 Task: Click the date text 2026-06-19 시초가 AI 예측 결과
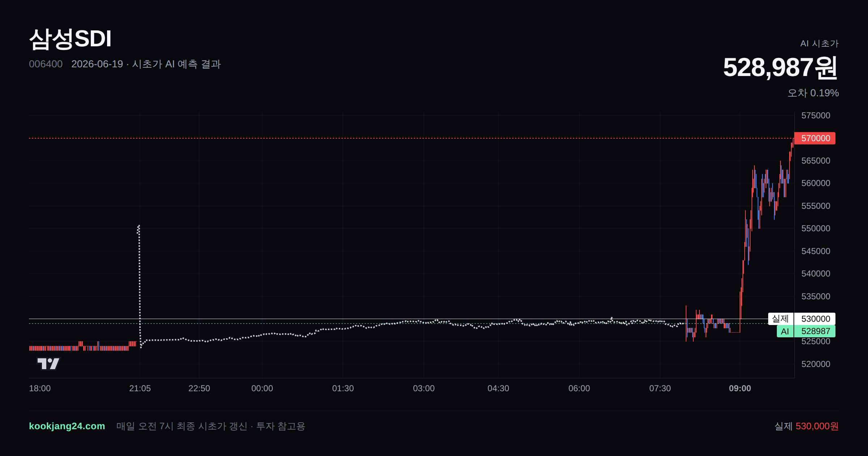(x=146, y=64)
